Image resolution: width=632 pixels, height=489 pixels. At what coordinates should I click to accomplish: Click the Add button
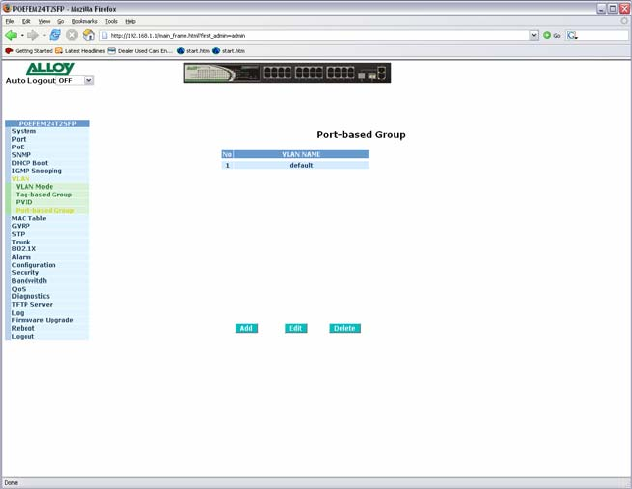point(247,328)
